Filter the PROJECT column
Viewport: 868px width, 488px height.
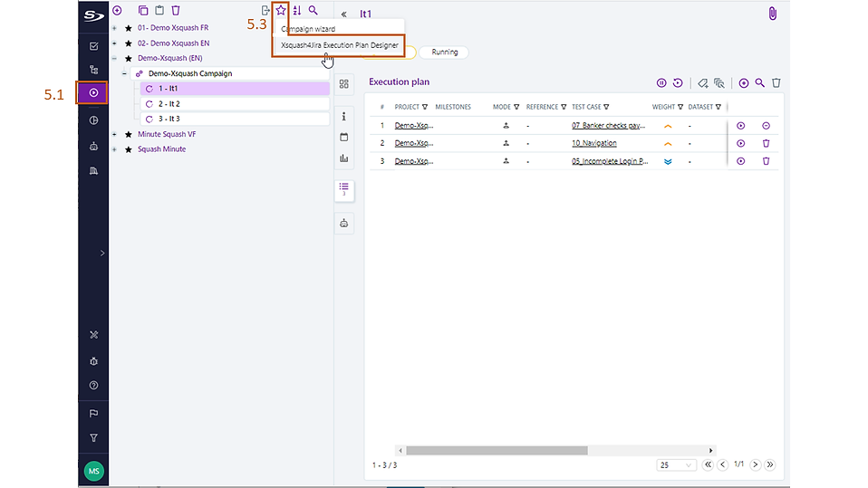click(425, 107)
